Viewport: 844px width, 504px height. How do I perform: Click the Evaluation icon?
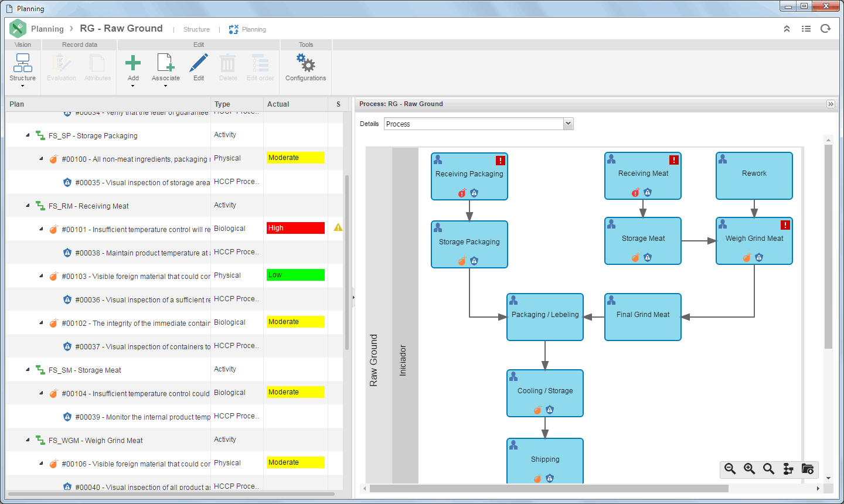tap(62, 63)
